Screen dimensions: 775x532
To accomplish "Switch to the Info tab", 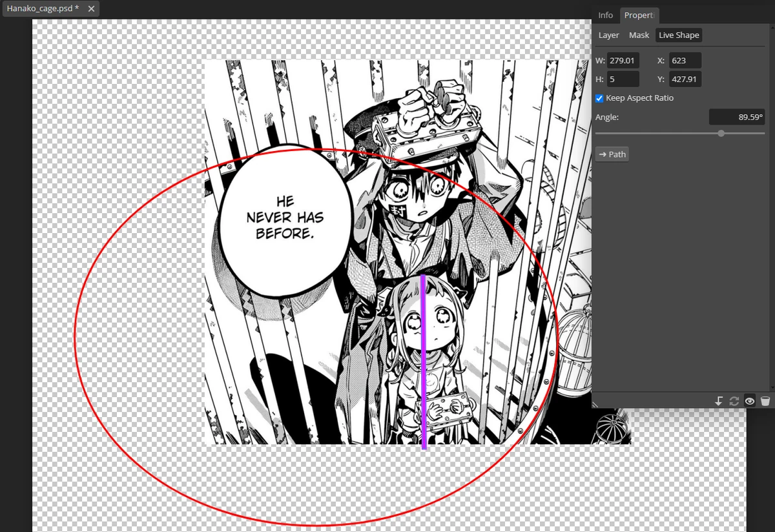I will click(x=605, y=15).
